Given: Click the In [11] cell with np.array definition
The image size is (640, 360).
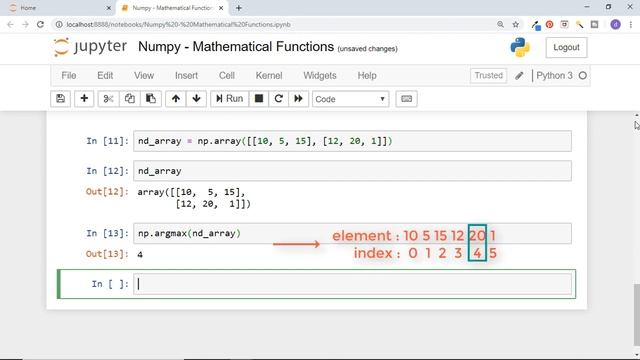Looking at the screenshot, I should point(353,141).
